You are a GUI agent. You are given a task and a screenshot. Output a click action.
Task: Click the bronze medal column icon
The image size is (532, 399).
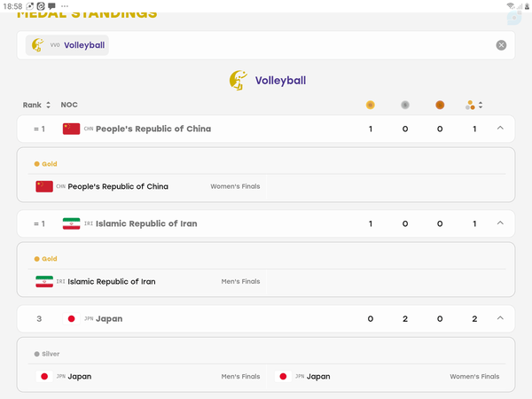(440, 106)
